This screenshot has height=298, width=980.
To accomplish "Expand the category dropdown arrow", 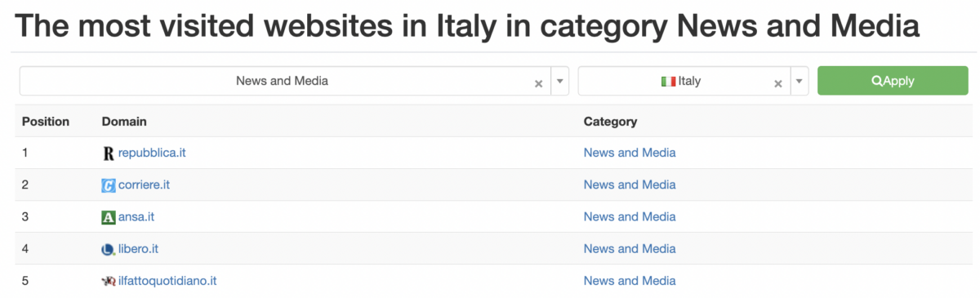I will [x=560, y=82].
